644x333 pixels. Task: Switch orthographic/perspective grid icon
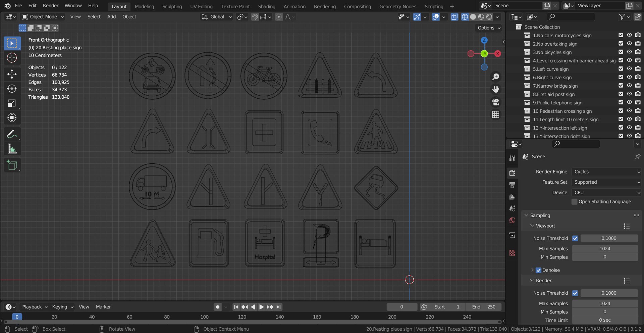tap(495, 114)
